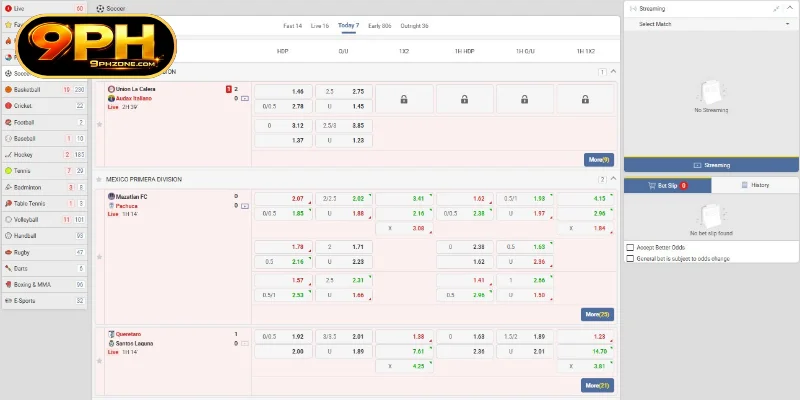The height and width of the screenshot is (400, 800).
Task: Favorite the Mazatlan FC vs Pachuca star
Action: (x=99, y=257)
